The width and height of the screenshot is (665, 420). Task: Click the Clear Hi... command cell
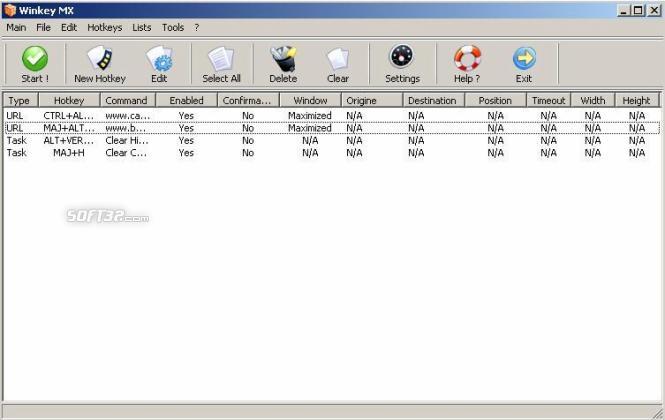127,140
